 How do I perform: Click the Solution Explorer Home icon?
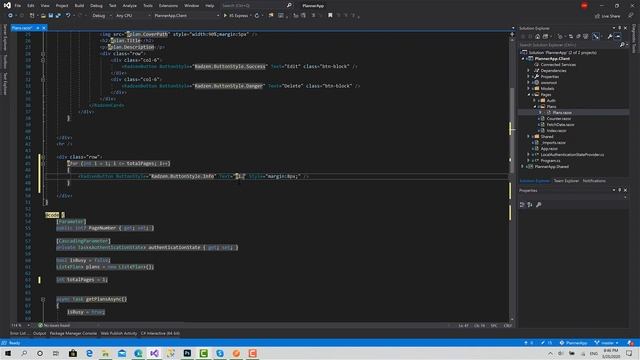[538, 36]
